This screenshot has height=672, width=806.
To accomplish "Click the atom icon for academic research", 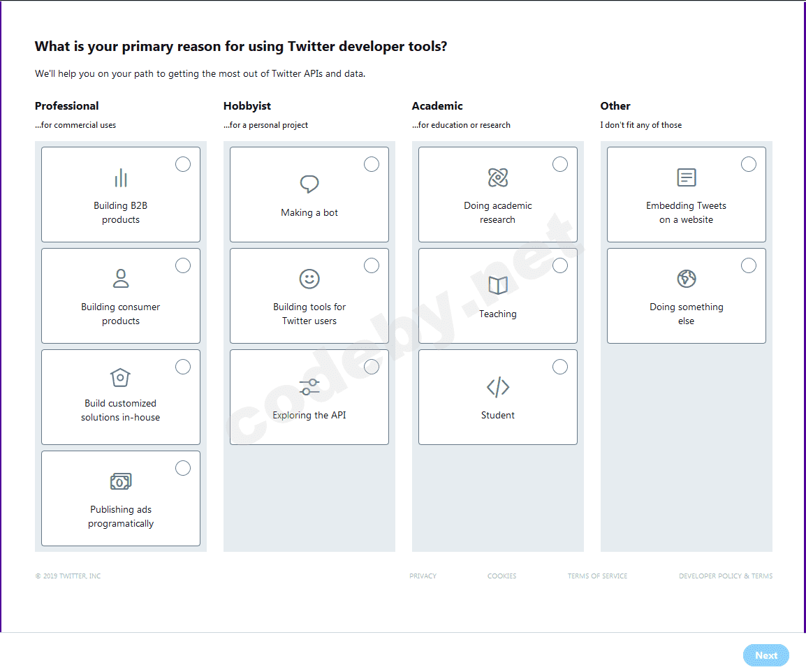I will (x=498, y=177).
